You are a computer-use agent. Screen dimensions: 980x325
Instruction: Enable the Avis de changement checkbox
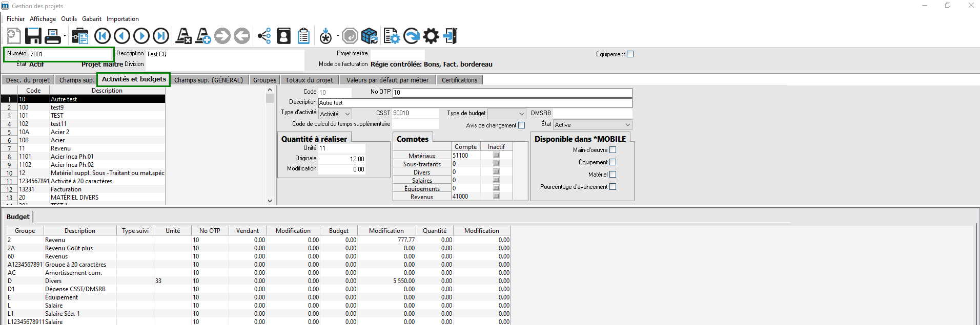522,125
